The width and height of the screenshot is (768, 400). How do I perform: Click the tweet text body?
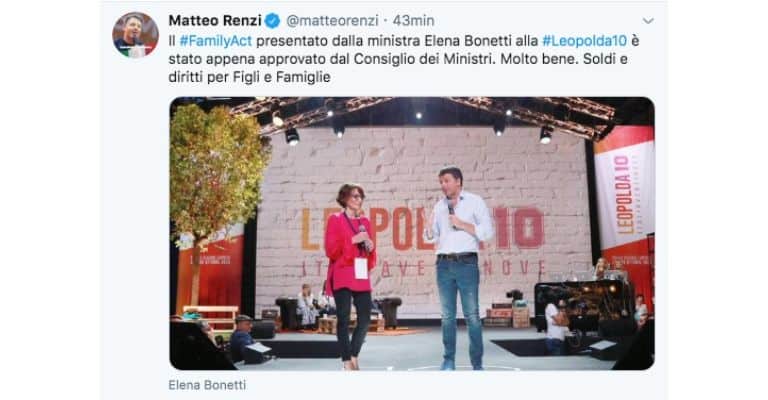coord(404,59)
